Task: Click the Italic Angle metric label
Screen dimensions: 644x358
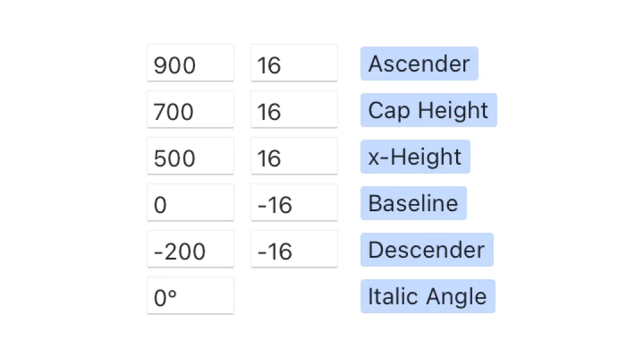Action: pyautogui.click(x=428, y=297)
